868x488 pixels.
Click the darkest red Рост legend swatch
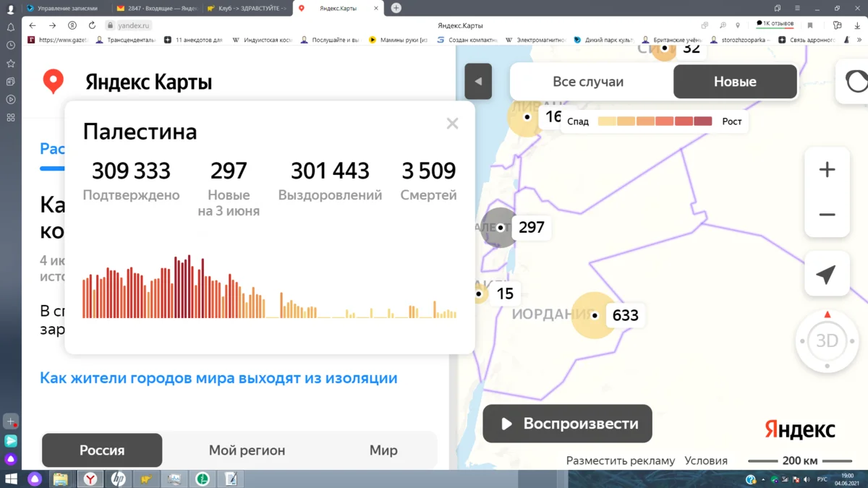pos(702,121)
